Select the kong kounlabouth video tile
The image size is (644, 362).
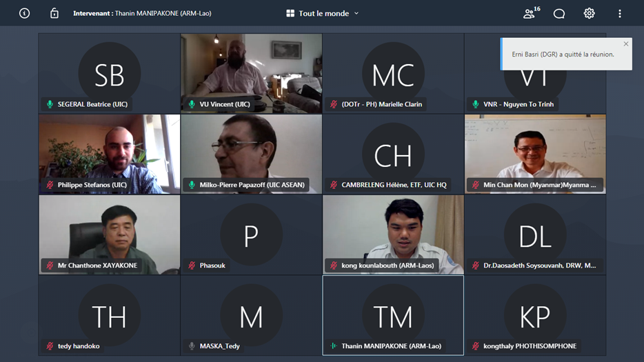(x=394, y=234)
